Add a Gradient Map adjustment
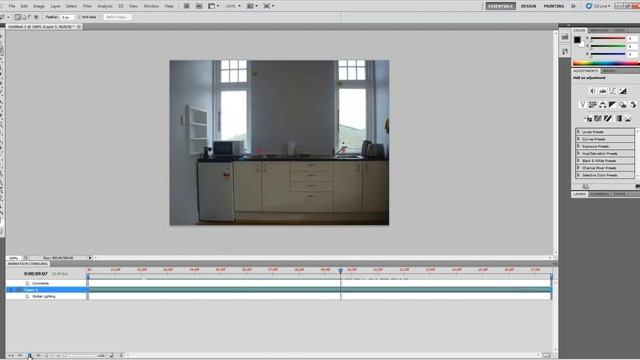 pyautogui.click(x=618, y=118)
